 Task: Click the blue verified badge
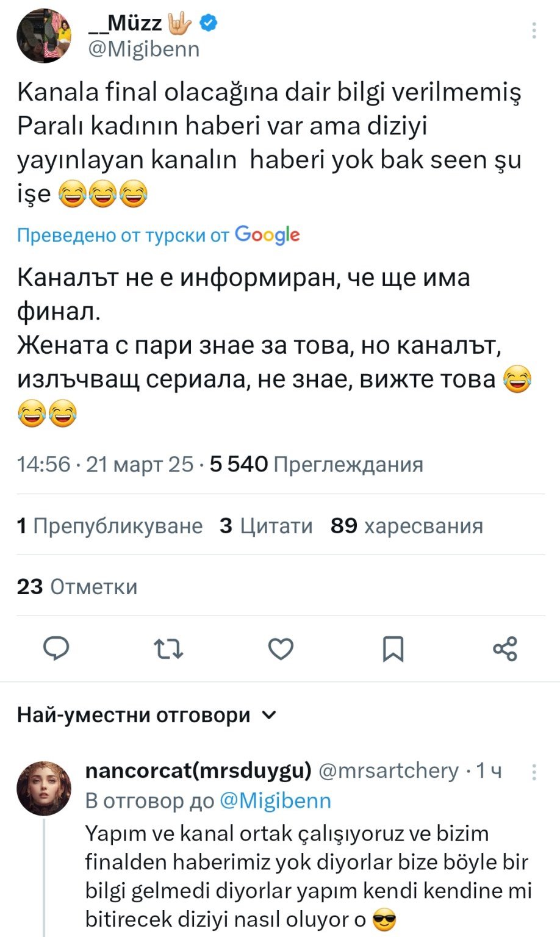209,23
